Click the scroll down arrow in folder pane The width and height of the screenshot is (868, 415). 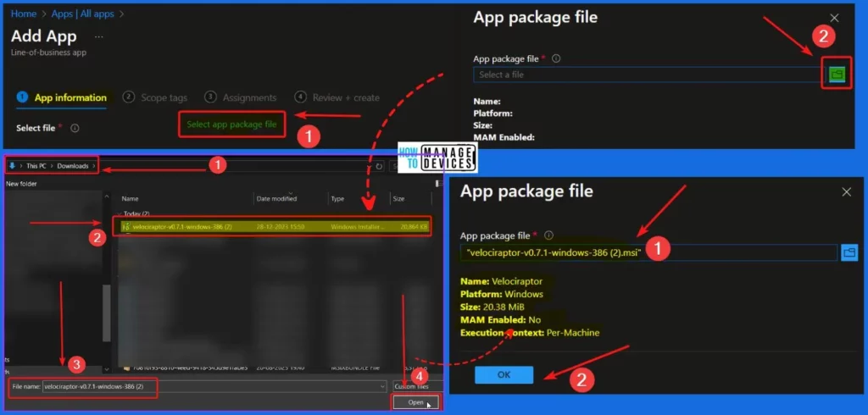[x=107, y=368]
